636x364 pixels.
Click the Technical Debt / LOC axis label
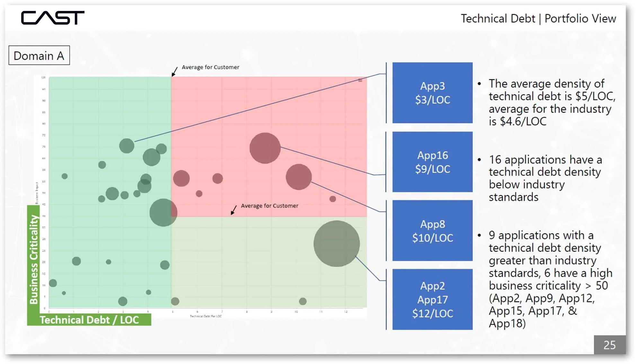tap(89, 320)
